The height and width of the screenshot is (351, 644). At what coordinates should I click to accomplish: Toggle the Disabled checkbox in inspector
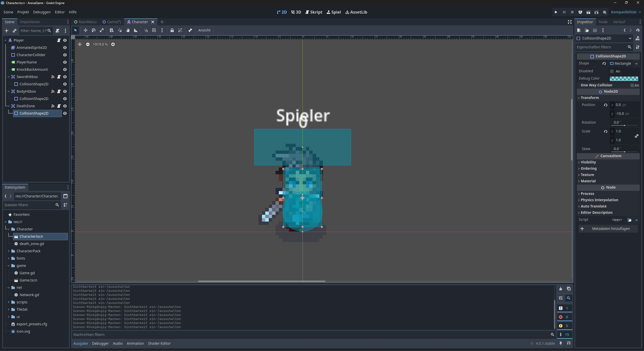pyautogui.click(x=612, y=71)
